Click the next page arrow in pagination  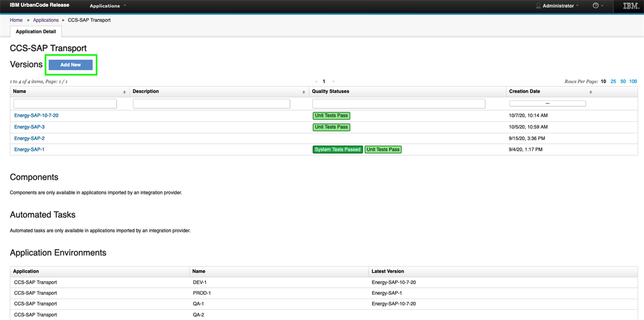pos(333,82)
